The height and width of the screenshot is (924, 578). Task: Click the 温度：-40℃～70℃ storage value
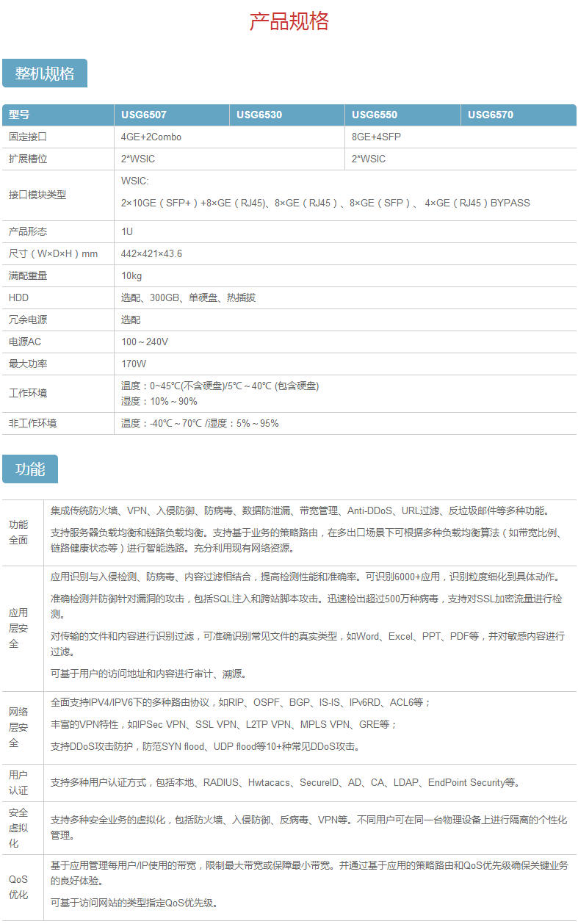tap(200, 423)
